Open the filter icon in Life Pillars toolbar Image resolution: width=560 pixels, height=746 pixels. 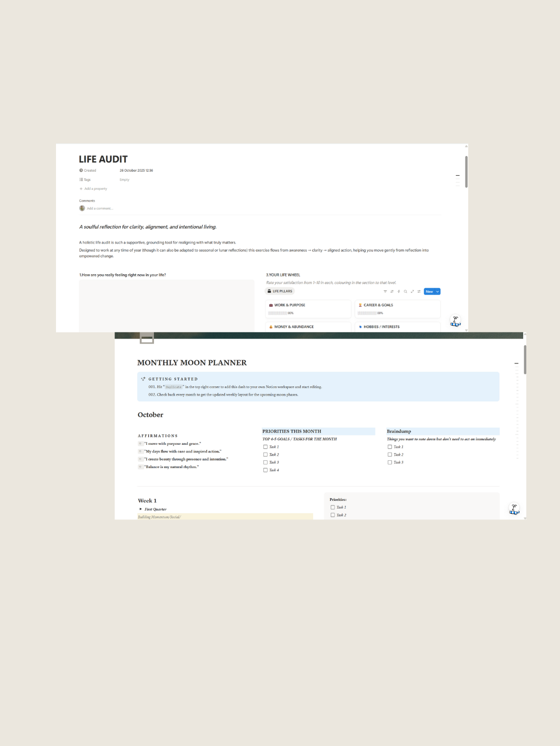[x=385, y=291]
